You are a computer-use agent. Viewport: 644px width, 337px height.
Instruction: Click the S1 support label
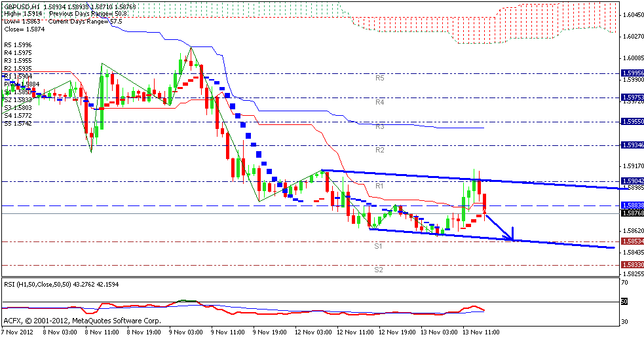[x=379, y=246]
